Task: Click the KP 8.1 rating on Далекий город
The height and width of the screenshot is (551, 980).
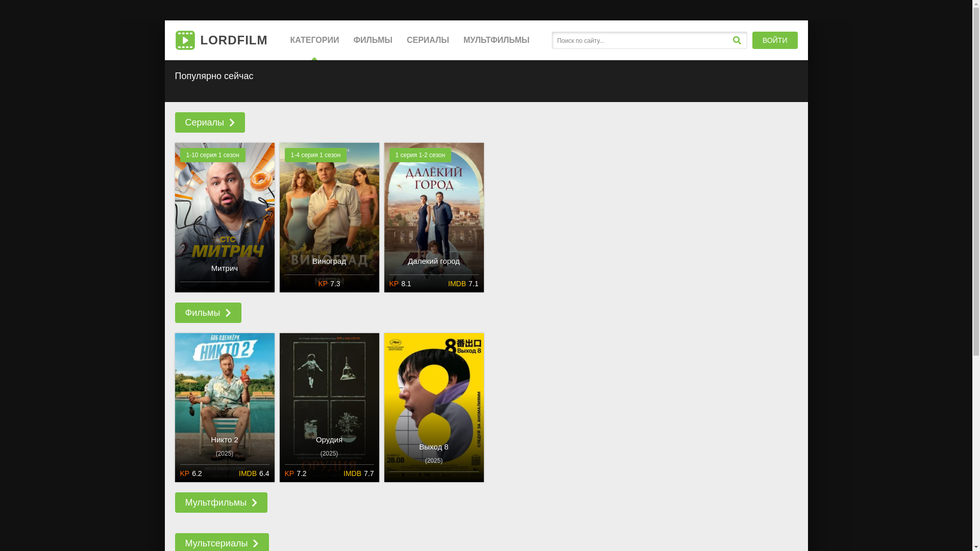Action: pos(400,284)
